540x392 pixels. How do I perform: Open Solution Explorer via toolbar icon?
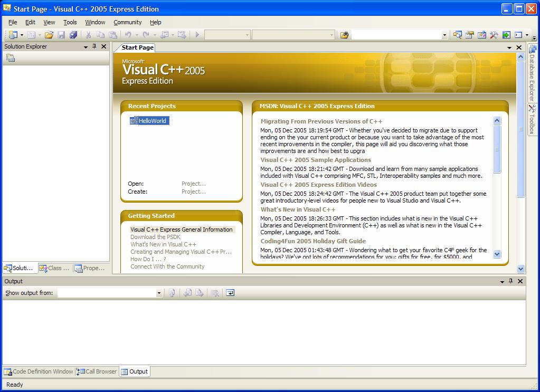tap(457, 35)
